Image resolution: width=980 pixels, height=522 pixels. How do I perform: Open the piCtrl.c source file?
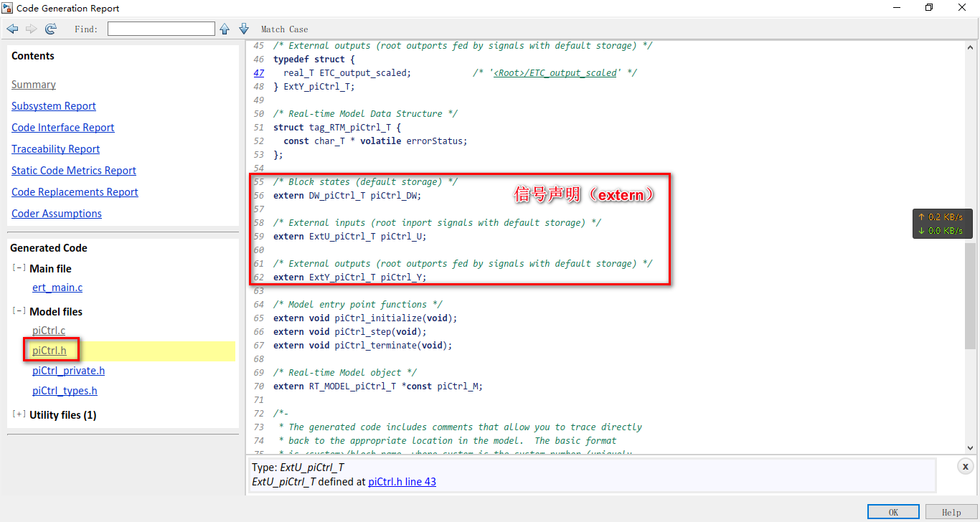pyautogui.click(x=48, y=331)
